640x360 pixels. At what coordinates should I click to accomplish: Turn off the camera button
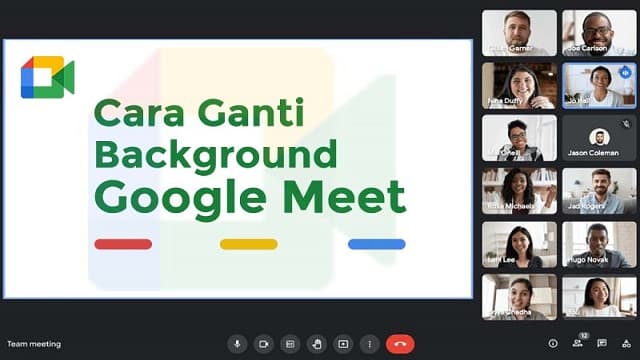pyautogui.click(x=264, y=344)
